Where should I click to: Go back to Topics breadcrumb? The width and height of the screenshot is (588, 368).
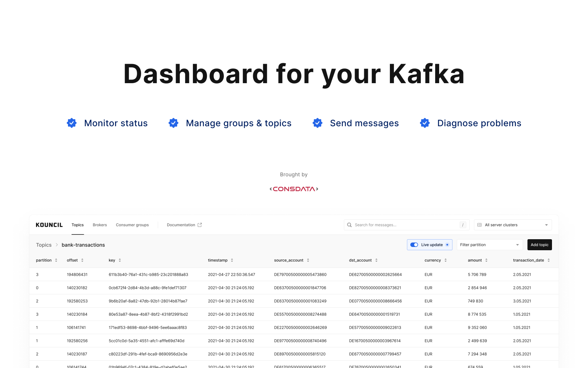[x=44, y=245]
